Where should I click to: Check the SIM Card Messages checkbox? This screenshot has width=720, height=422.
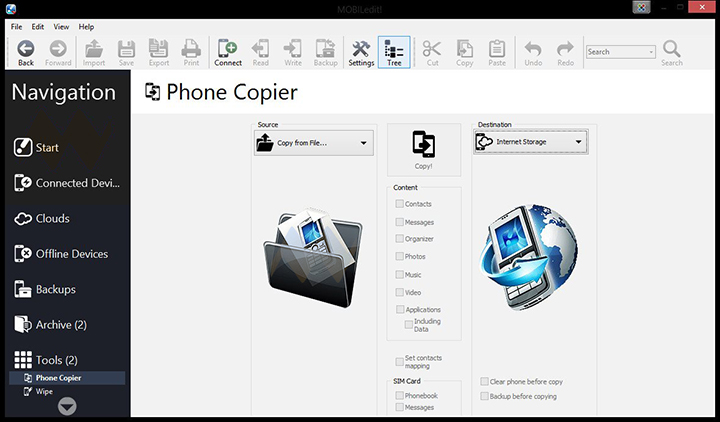click(399, 407)
